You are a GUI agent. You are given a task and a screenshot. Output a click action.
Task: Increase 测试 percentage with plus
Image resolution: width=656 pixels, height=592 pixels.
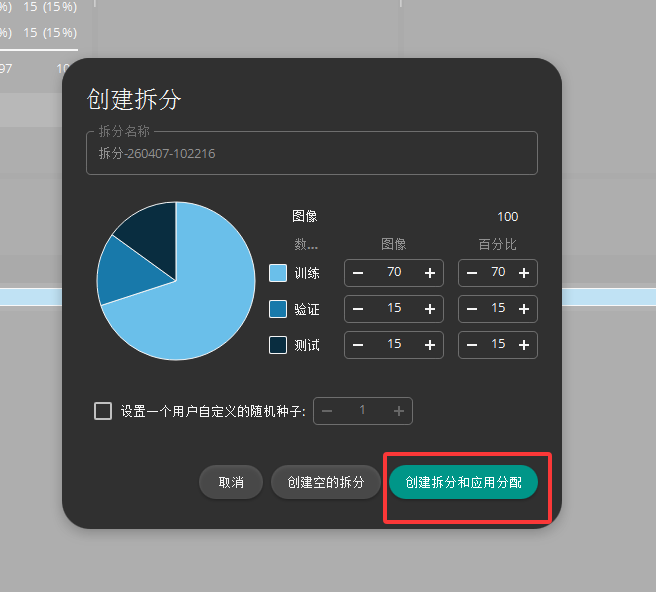(524, 345)
